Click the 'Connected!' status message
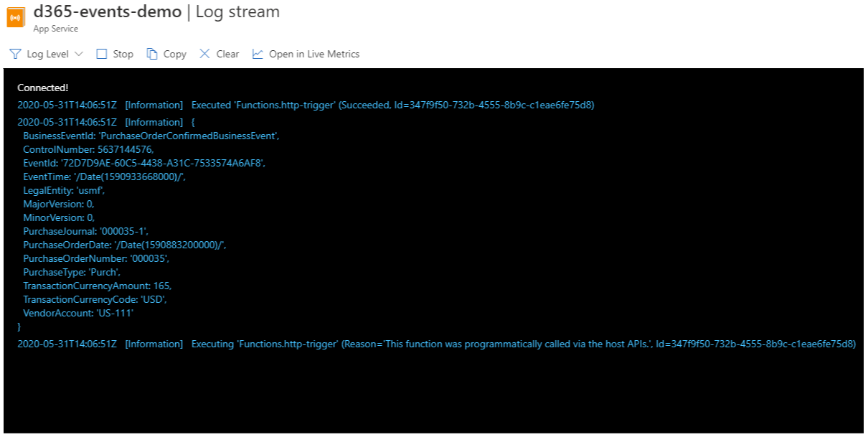The width and height of the screenshot is (868, 437). click(x=43, y=88)
